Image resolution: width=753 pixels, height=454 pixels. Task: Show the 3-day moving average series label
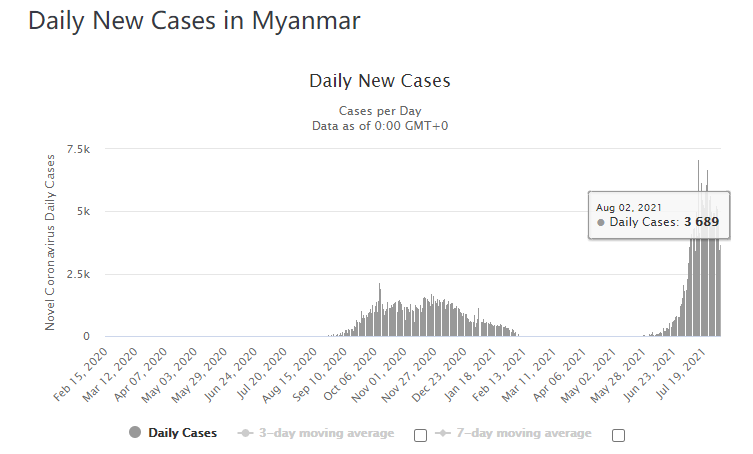(326, 433)
